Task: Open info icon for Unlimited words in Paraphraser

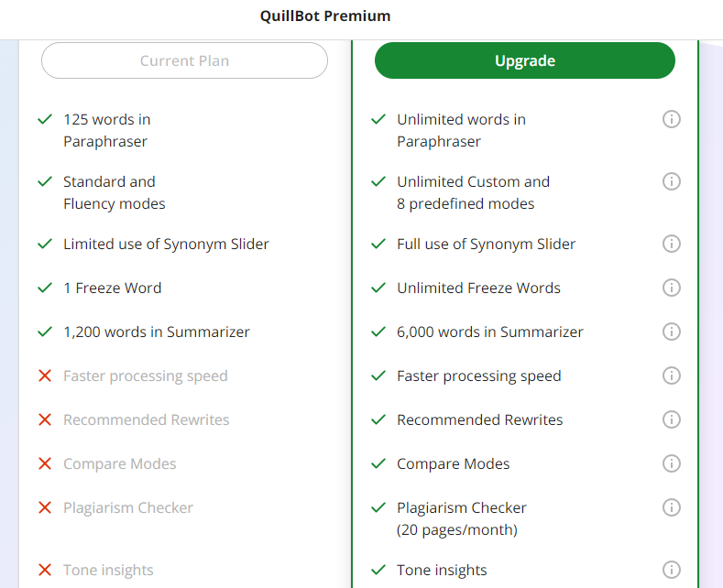Action: click(x=672, y=119)
